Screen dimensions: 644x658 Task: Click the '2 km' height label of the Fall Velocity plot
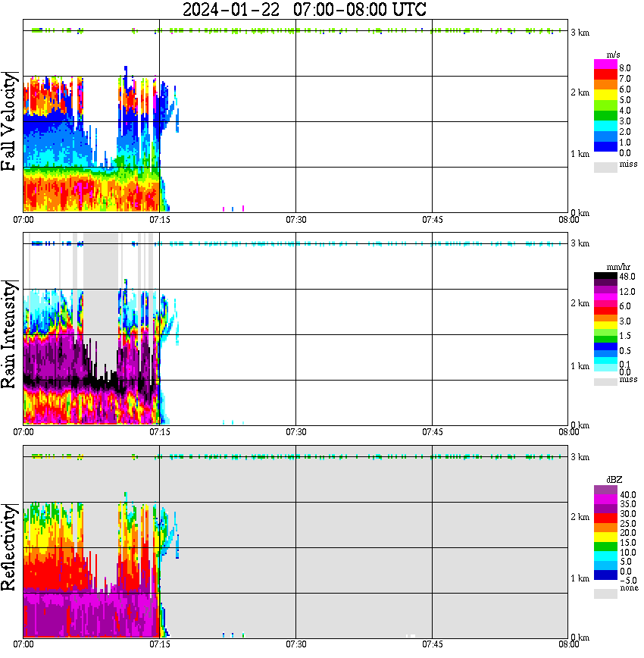pos(580,92)
